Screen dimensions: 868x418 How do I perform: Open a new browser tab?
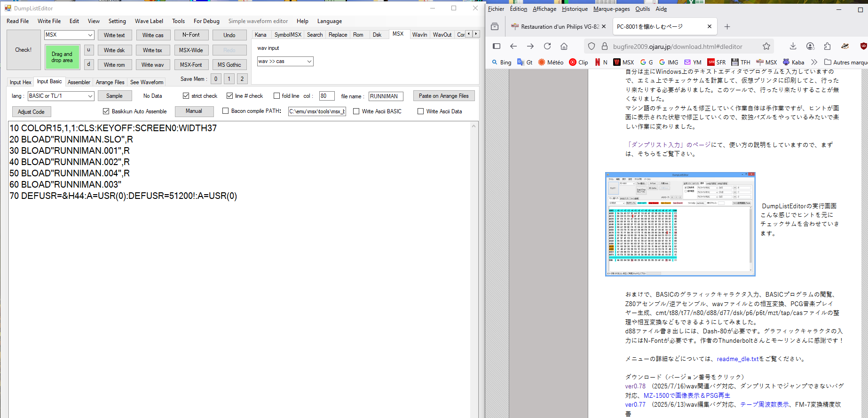coord(727,27)
